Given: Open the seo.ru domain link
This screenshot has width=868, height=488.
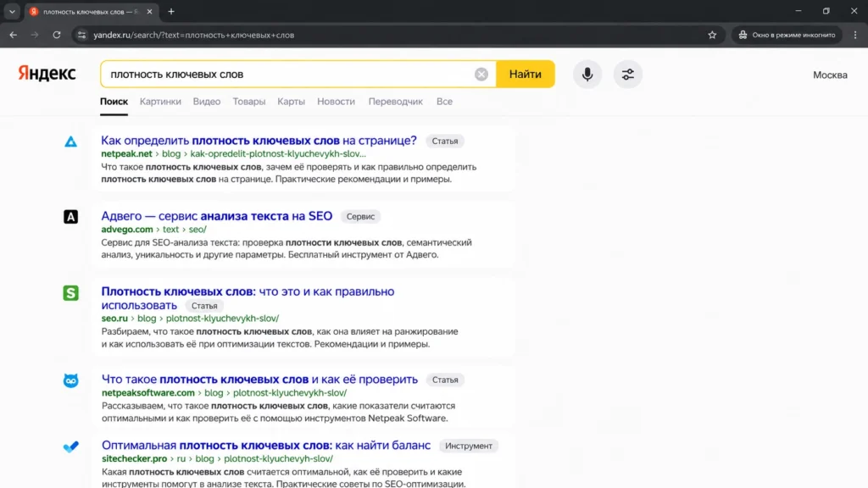Looking at the screenshot, I should [x=114, y=319].
